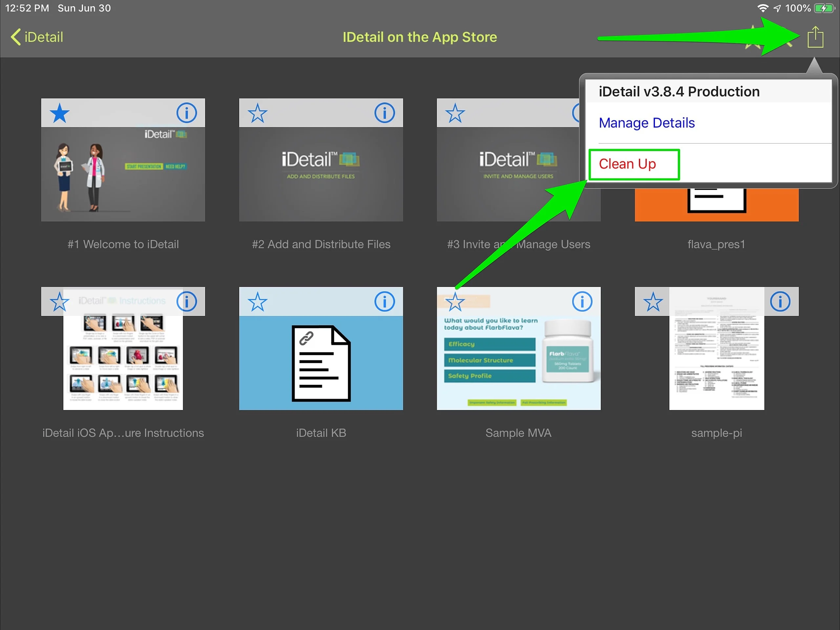
Task: Open the iDetail KB link document thumbnail
Action: click(321, 363)
